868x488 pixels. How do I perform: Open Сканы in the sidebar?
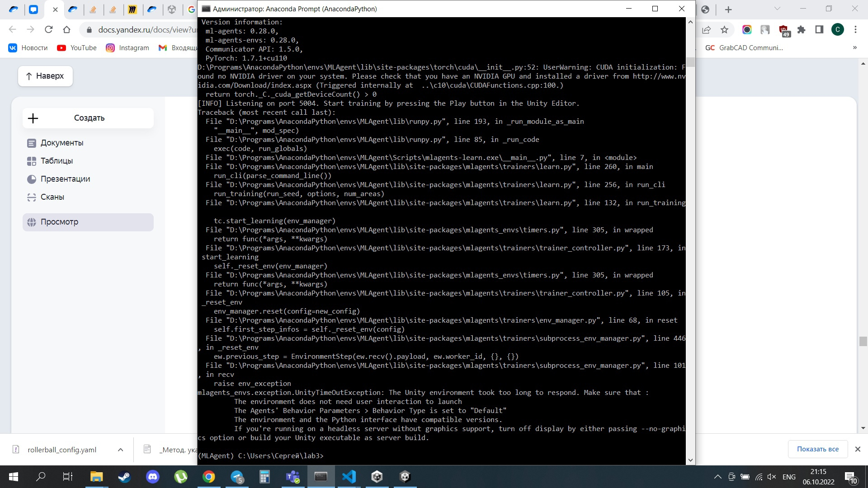52,197
